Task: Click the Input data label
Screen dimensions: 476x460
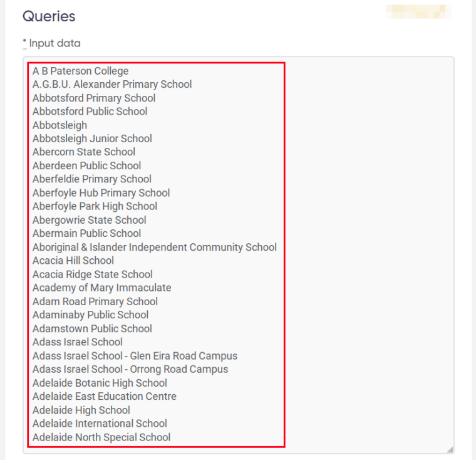Action: tap(54, 43)
